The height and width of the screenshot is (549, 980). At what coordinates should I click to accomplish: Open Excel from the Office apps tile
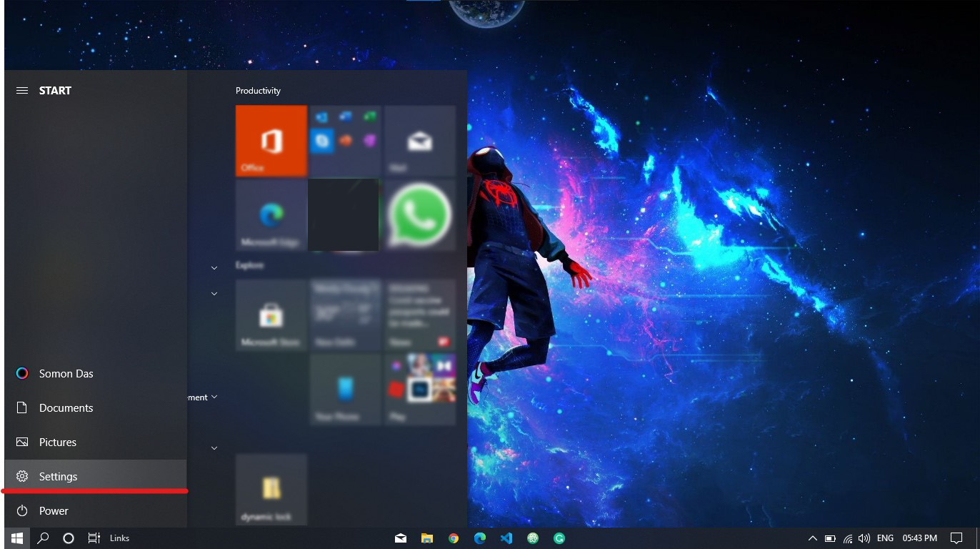pyautogui.click(x=369, y=116)
